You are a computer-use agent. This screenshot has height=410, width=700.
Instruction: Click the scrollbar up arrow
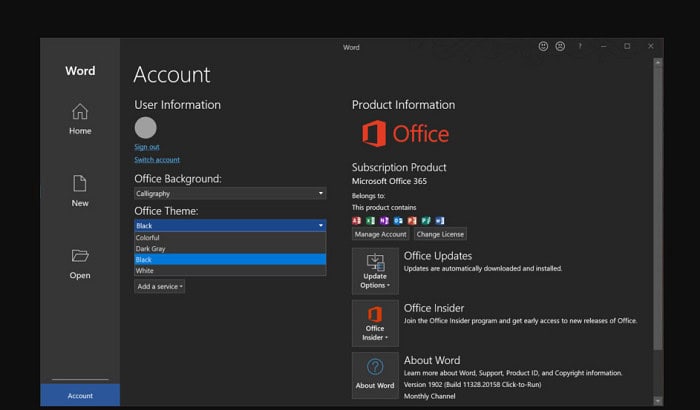tap(658, 63)
